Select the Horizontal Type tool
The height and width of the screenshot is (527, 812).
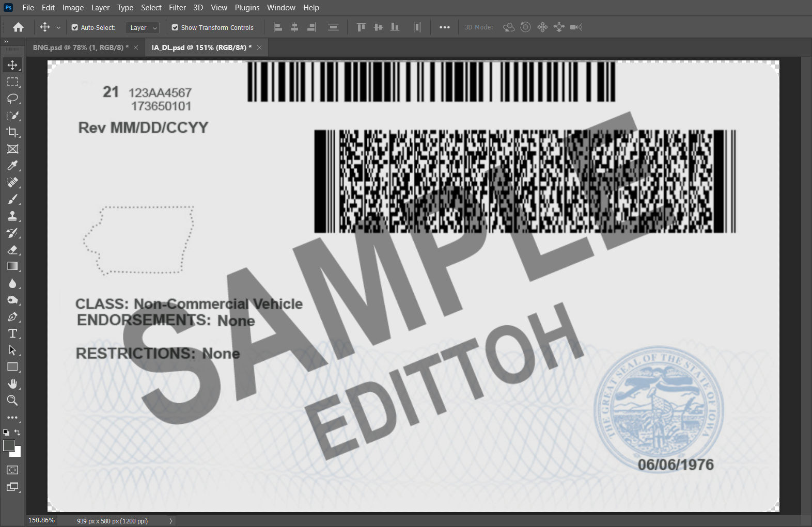pos(12,333)
